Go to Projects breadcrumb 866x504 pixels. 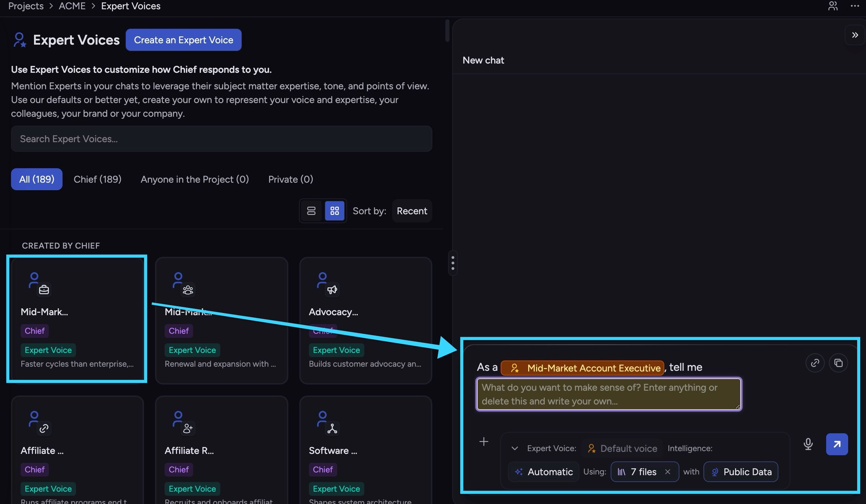click(26, 6)
